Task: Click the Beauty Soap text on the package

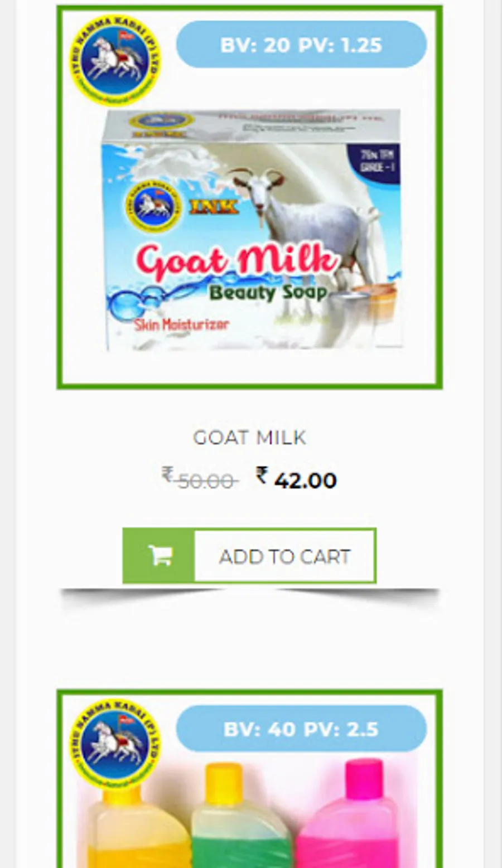Action: click(268, 292)
